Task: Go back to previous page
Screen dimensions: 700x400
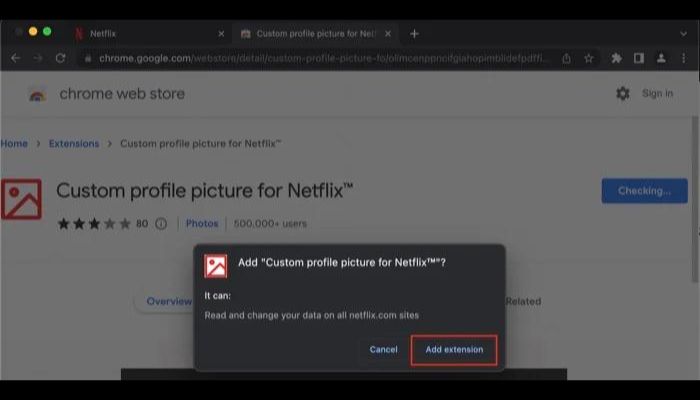Action: pos(16,58)
